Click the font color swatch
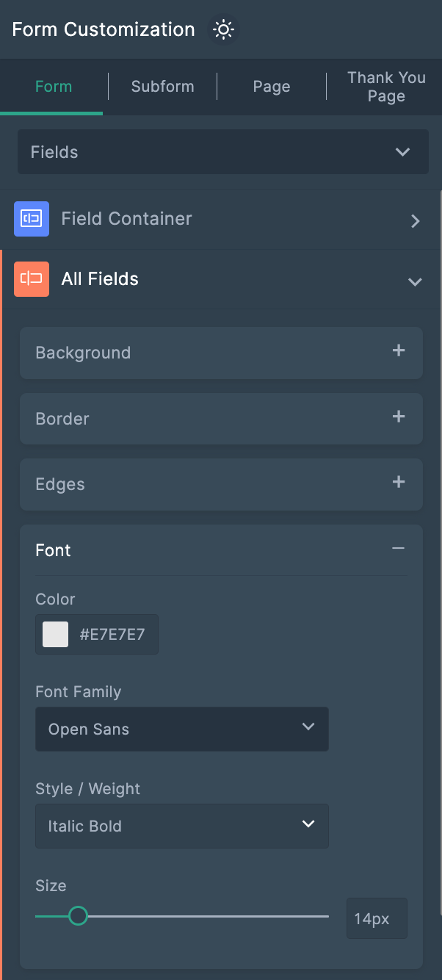The image size is (442, 980). click(56, 634)
